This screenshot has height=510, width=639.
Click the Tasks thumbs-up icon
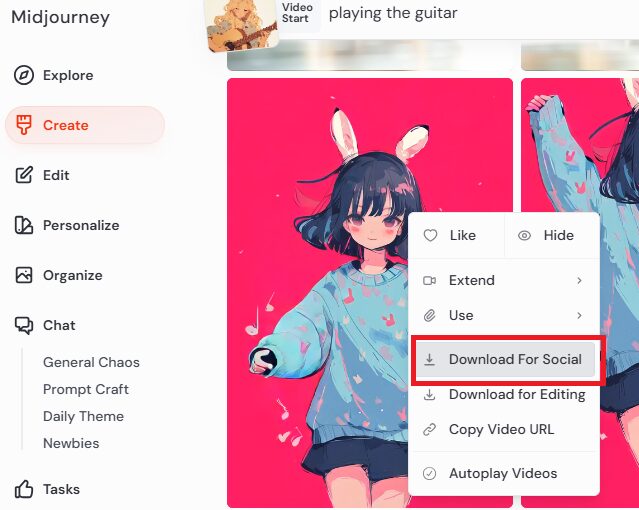point(24,489)
